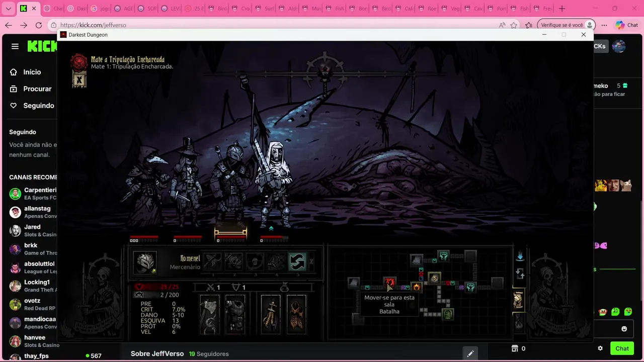Viewport: 644px width, 362px height.
Task: Select Romenel's fourth combat skill icon
Action: (x=276, y=261)
